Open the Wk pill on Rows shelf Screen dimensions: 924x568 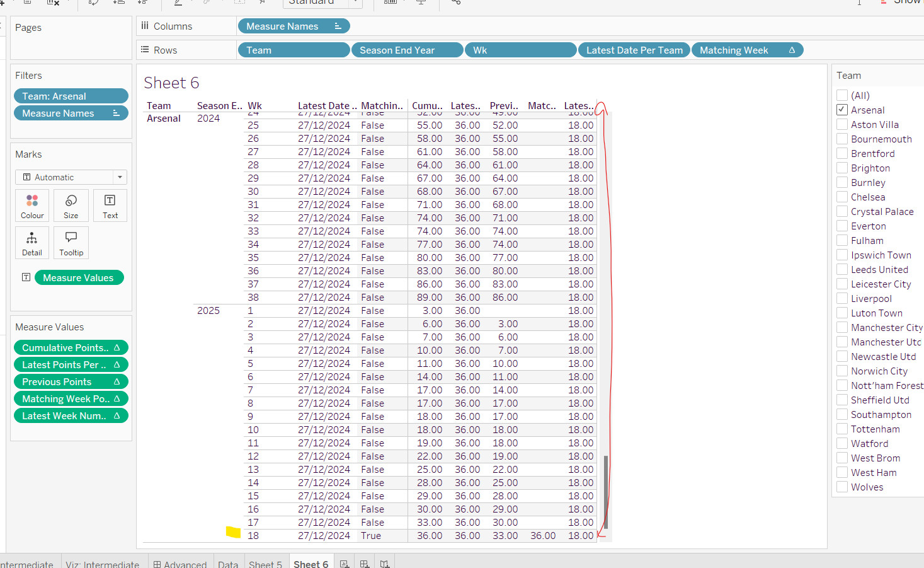(520, 50)
